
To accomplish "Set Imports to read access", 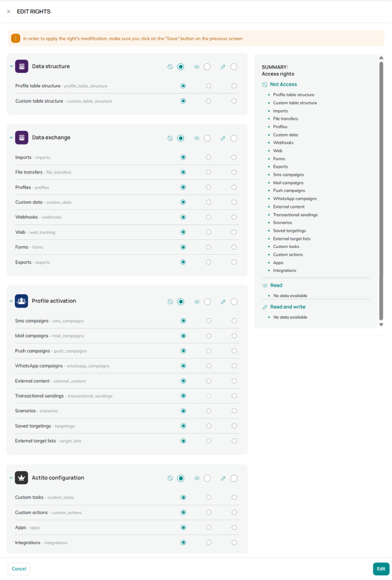I will [x=209, y=157].
